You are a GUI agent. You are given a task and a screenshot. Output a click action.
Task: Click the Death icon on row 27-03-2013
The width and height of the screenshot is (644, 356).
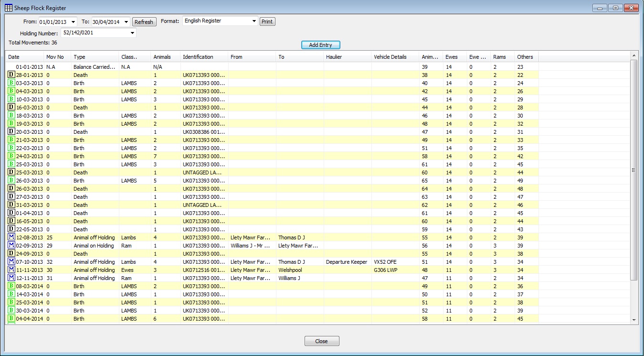tap(11, 197)
